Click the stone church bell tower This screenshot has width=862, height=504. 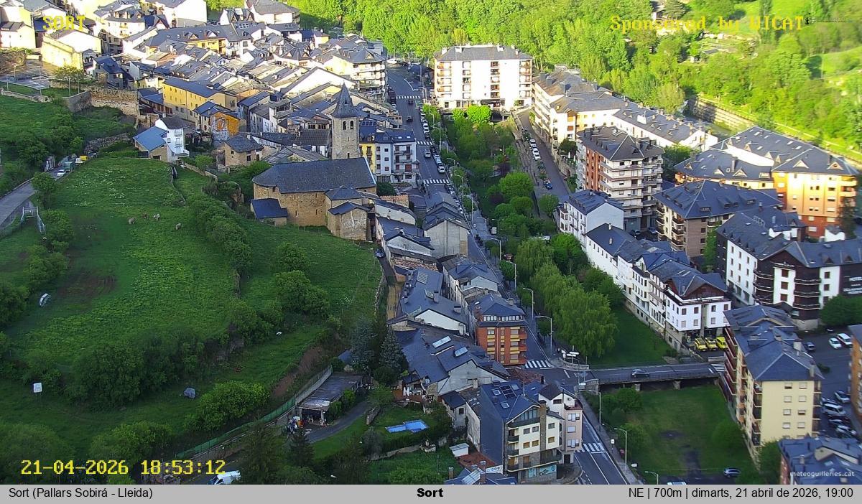345,126
